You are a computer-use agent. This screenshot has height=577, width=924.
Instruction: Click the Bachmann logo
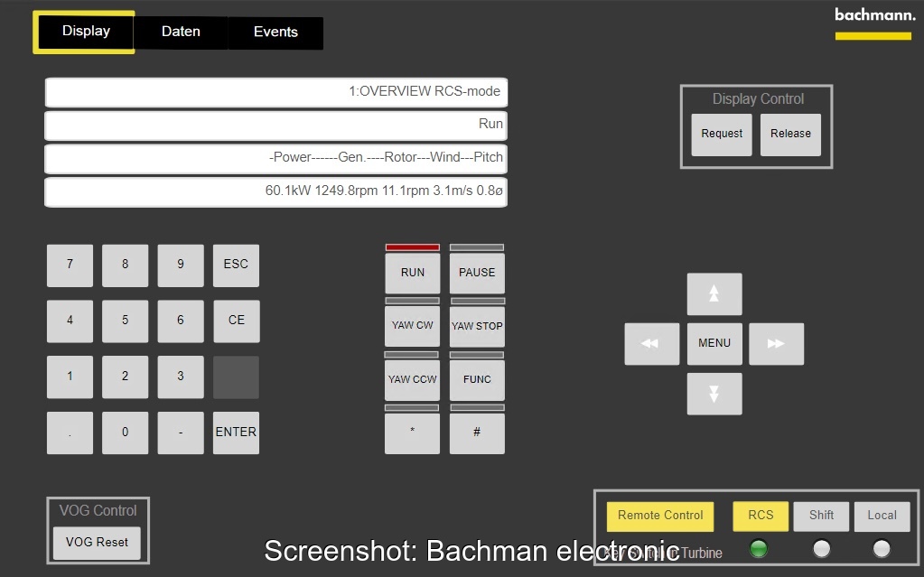[873, 23]
